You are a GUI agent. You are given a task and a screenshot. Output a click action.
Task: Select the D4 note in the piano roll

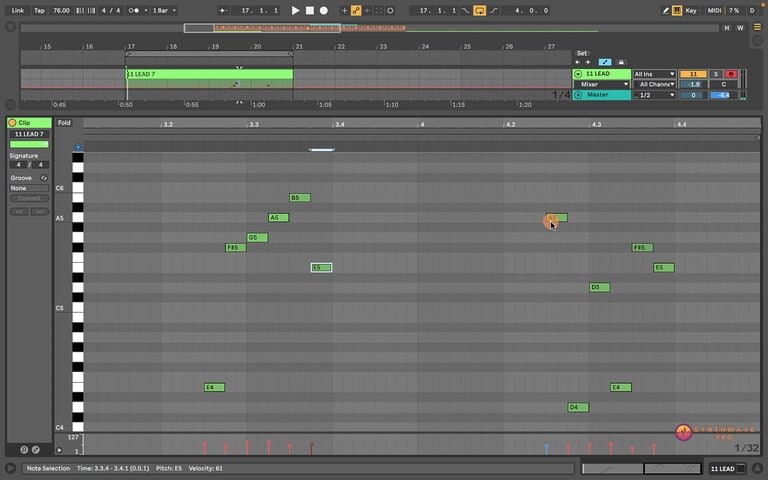point(578,407)
